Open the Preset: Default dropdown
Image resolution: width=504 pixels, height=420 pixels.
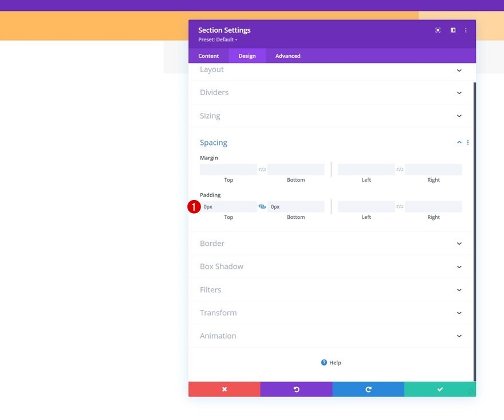218,40
